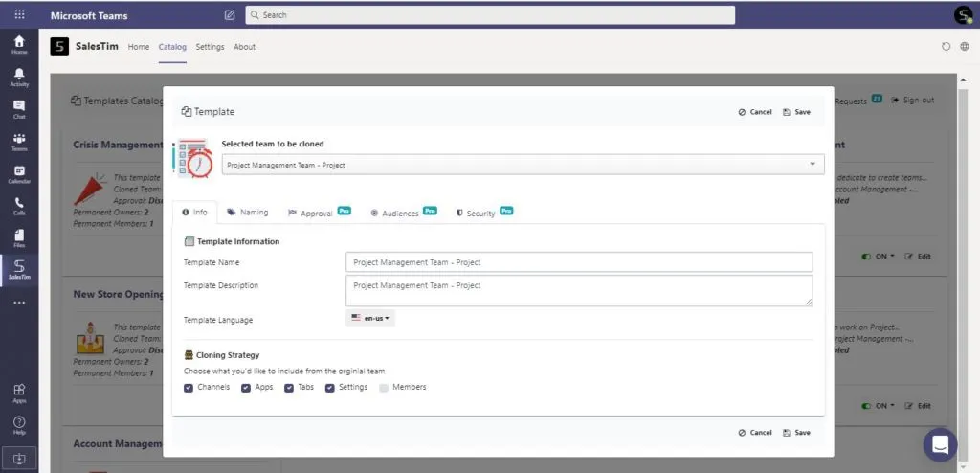Open Calendar in the sidebar

click(19, 174)
